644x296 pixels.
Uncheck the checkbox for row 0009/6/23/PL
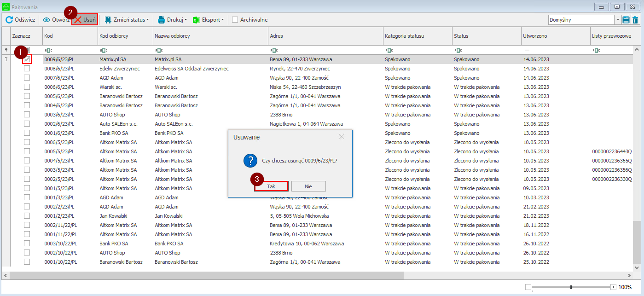[x=27, y=59]
